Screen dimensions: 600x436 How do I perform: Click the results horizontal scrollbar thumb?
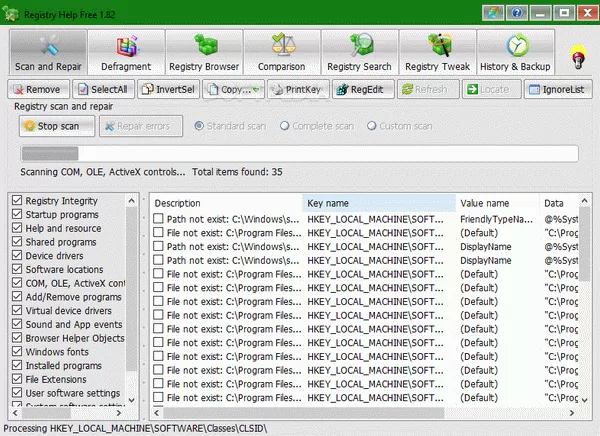(x=304, y=413)
